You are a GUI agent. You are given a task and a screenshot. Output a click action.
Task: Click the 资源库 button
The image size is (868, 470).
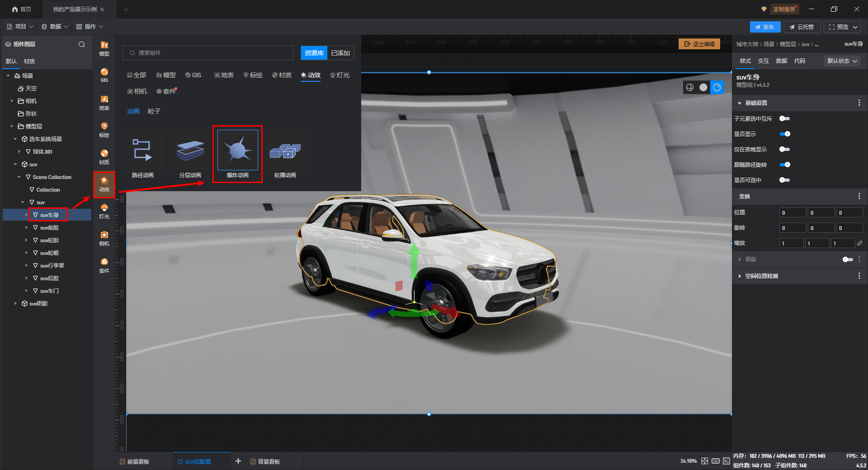point(314,53)
